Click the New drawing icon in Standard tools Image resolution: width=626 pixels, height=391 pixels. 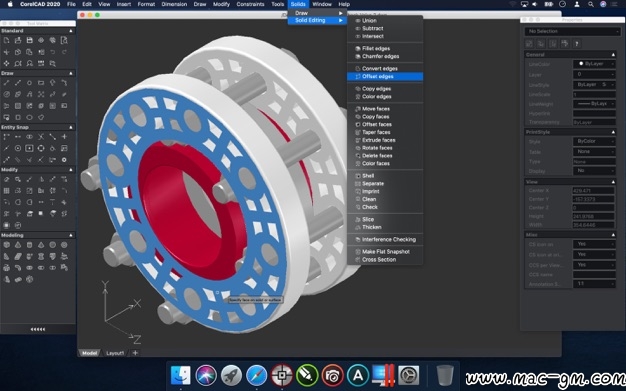click(6, 40)
